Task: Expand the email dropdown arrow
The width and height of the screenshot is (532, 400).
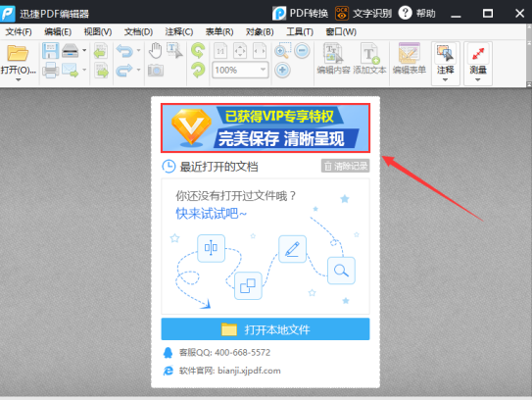Action: coord(84,70)
